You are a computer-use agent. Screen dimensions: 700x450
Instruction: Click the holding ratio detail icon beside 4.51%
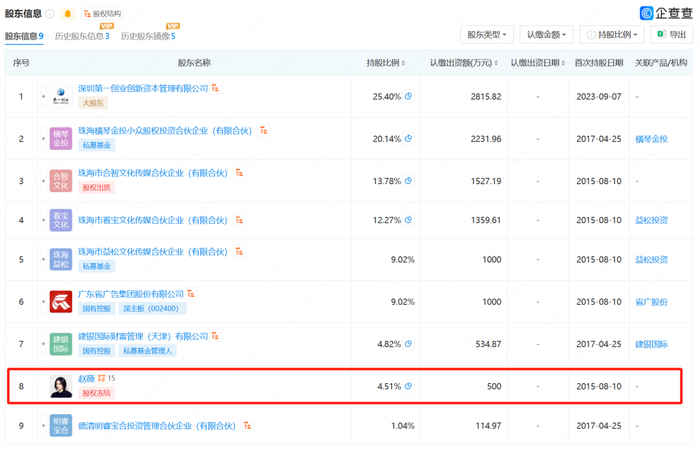(408, 386)
